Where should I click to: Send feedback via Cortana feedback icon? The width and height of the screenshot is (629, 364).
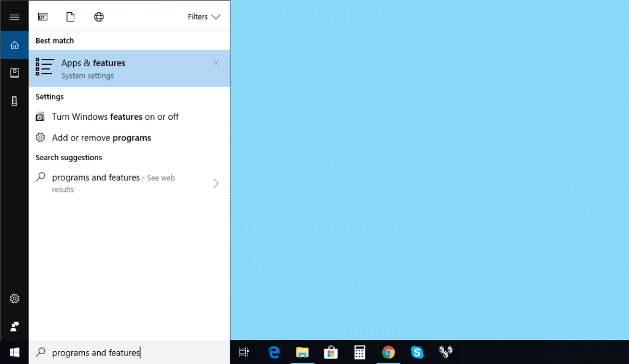tap(14, 326)
